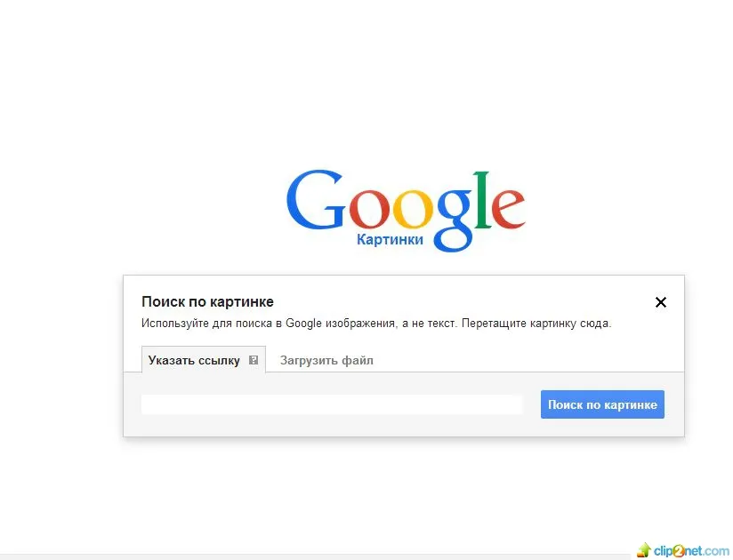733x560 pixels.
Task: Click the blue Поиск по картинке button
Action: click(602, 404)
